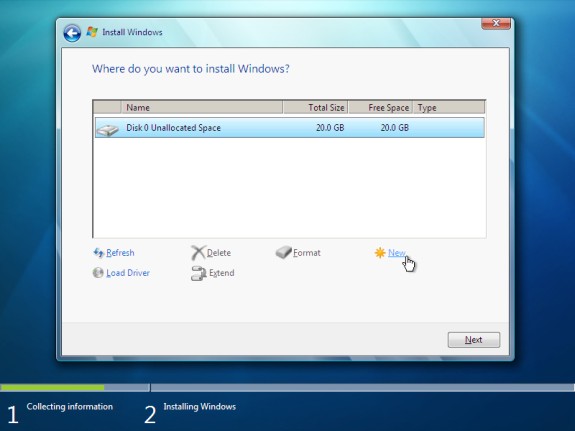Image resolution: width=575 pixels, height=431 pixels.
Task: Click the Load Driver disc icon
Action: tap(98, 273)
